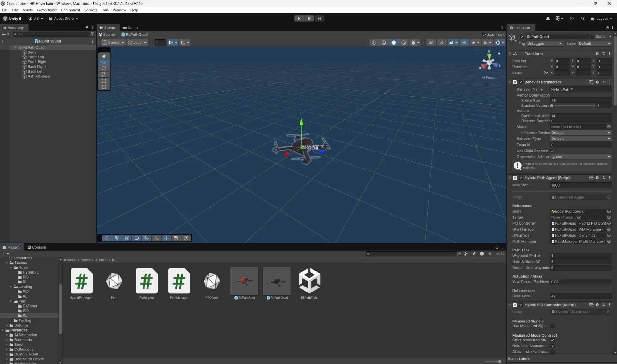Open the global Search magnifier icon
This screenshot has height=364, width=617.
click(x=583, y=19)
